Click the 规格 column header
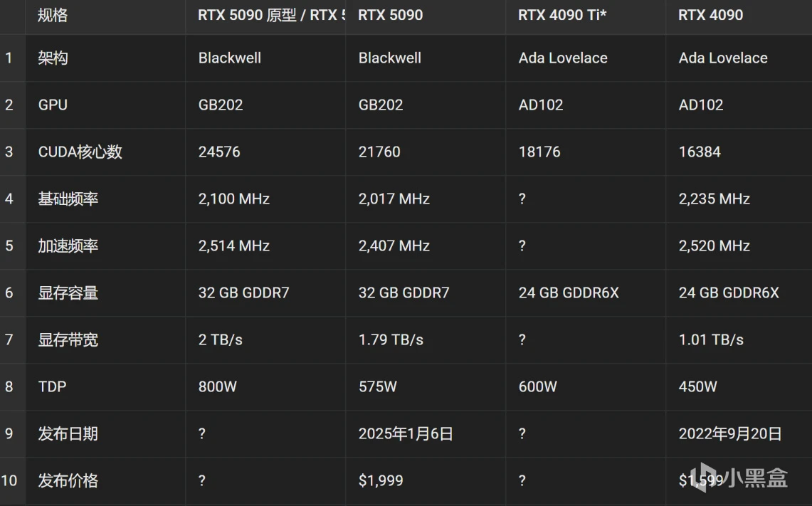This screenshot has height=506, width=812. pos(53,15)
